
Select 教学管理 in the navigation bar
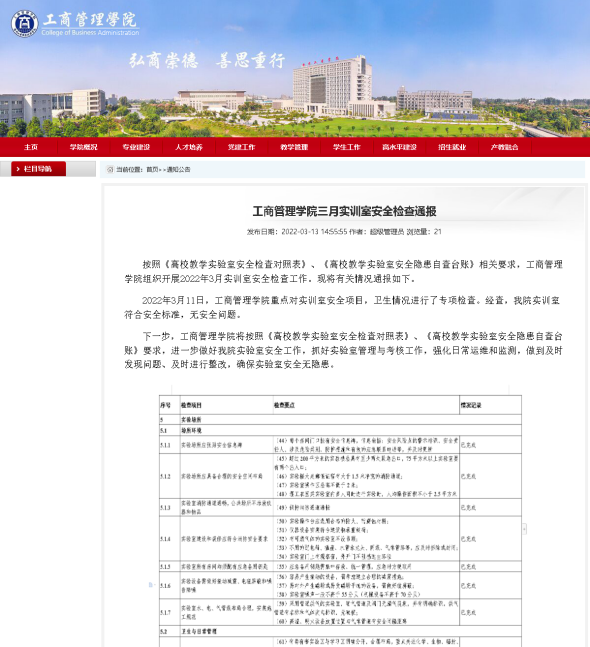(x=294, y=147)
